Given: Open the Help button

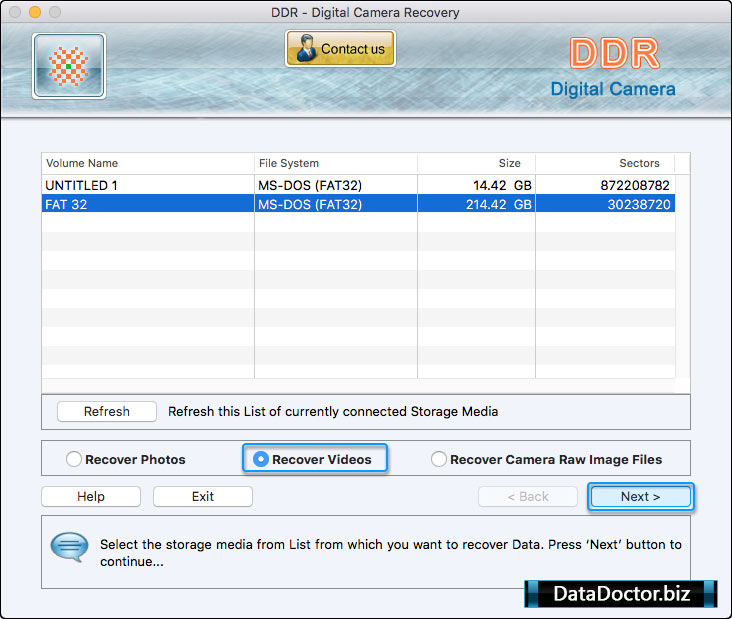Looking at the screenshot, I should coord(91,496).
